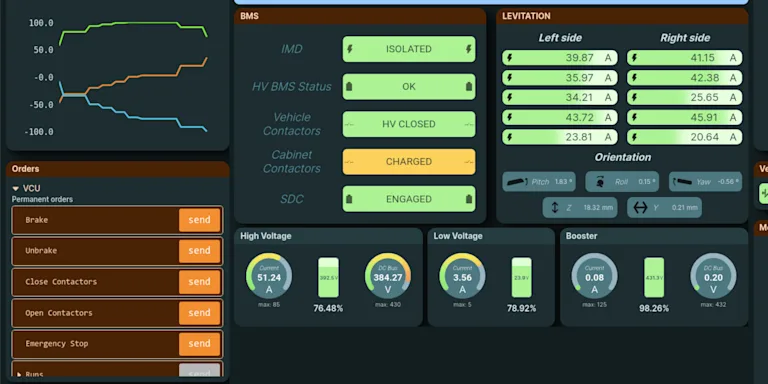Click the Z value 18.32 mm

click(x=598, y=208)
